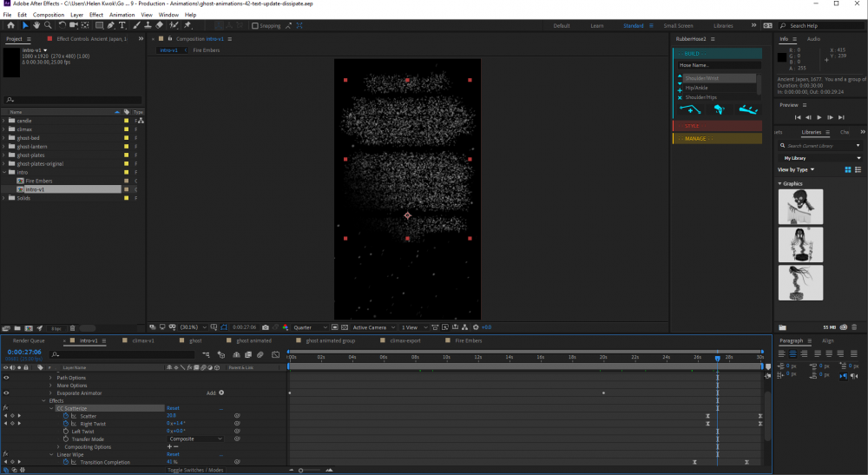
Task: Expand the ghost-lantern folder
Action: coord(3,146)
